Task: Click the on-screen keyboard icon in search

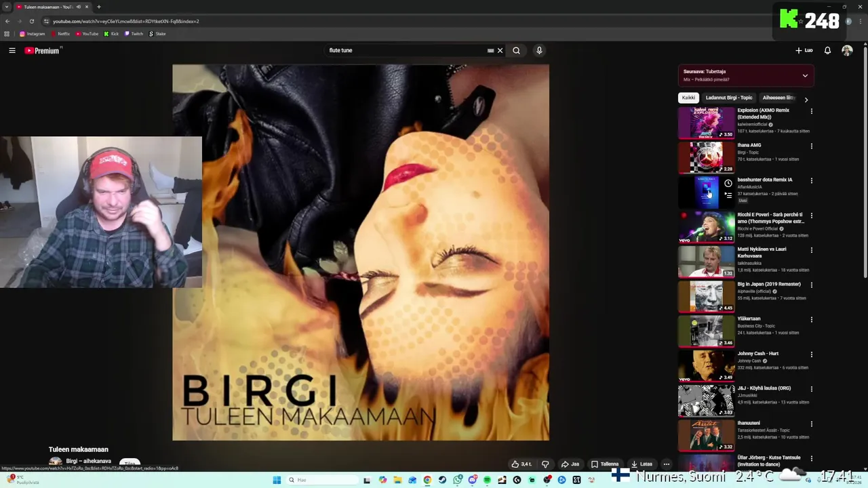Action: click(x=490, y=50)
